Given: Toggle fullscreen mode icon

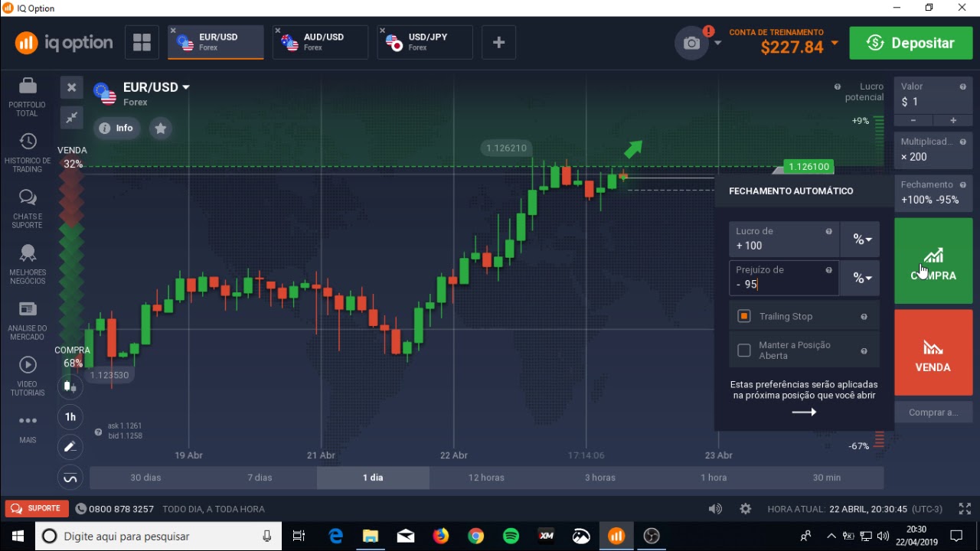Looking at the screenshot, I should point(965,509).
